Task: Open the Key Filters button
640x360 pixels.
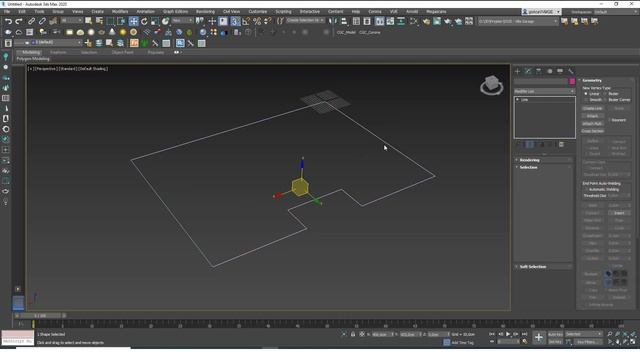Action: click(x=587, y=342)
